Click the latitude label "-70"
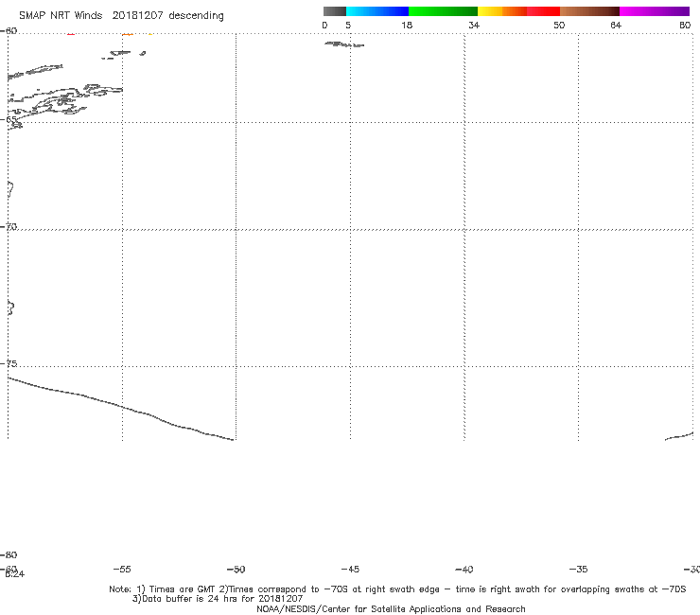The width and height of the screenshot is (700, 615). coord(9,227)
